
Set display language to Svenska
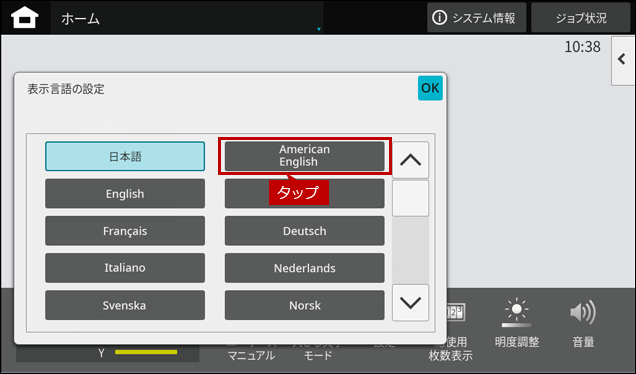(x=125, y=305)
